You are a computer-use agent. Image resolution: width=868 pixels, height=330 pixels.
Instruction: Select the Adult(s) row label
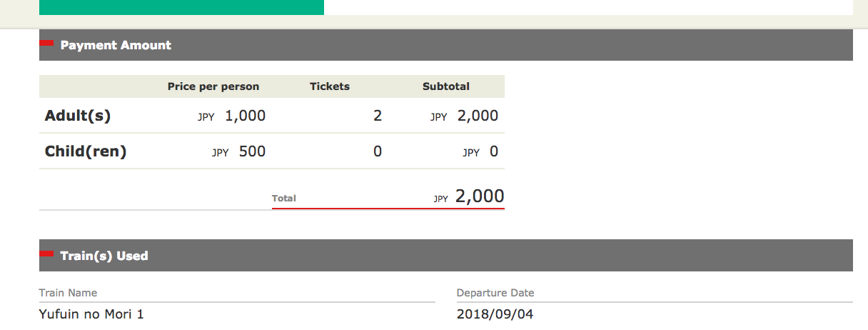point(78,116)
